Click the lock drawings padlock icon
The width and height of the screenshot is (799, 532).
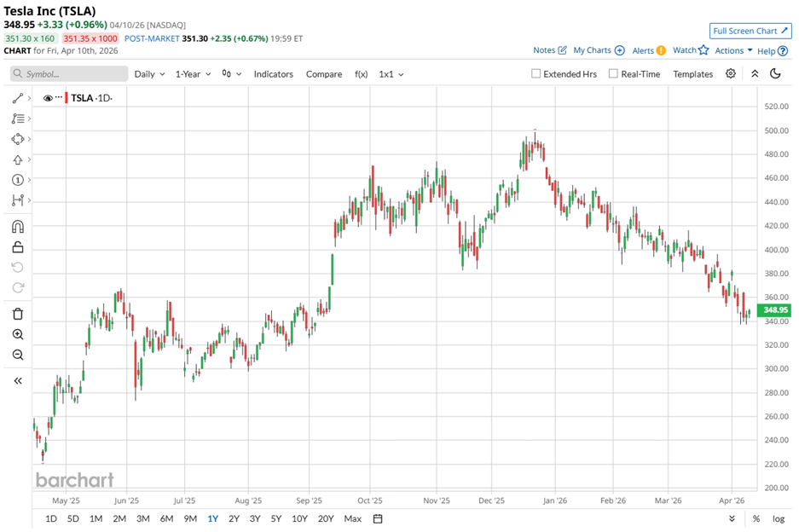pyautogui.click(x=17, y=247)
